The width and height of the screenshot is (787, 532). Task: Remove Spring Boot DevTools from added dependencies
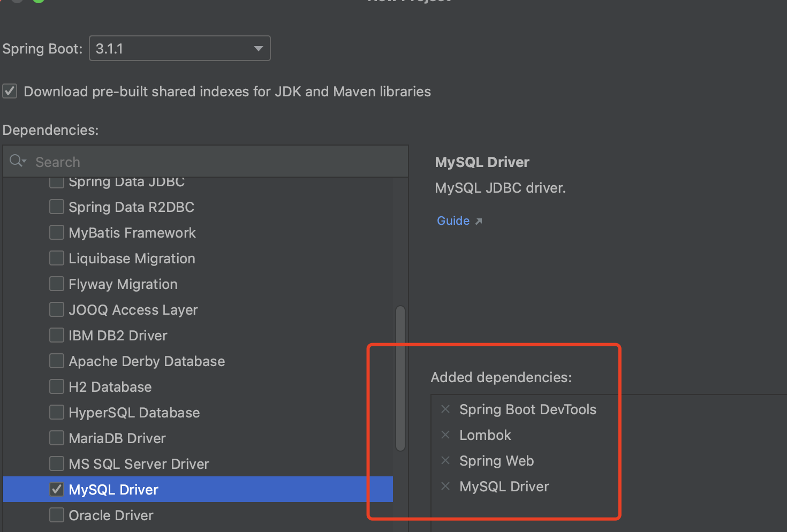click(445, 409)
